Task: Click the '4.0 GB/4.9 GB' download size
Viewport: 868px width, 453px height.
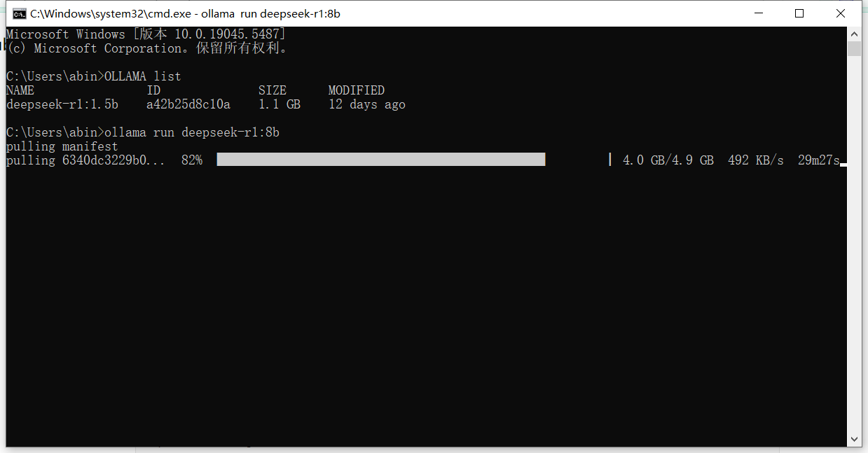Action: [x=668, y=160]
